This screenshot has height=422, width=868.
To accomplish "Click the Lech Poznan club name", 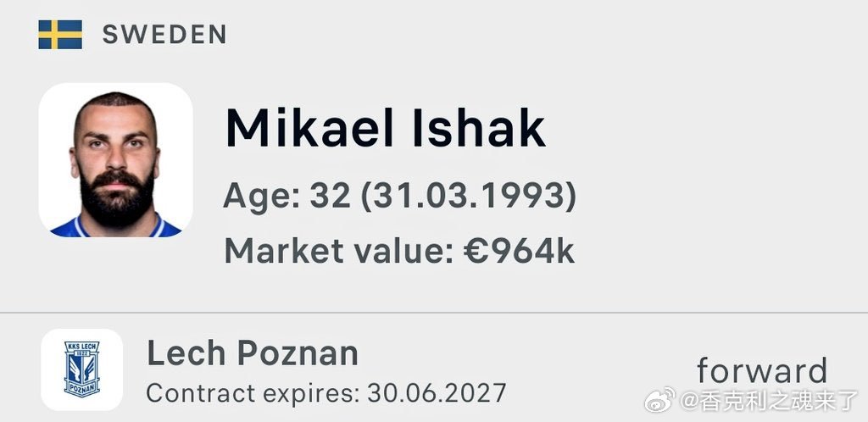I will pyautogui.click(x=253, y=354).
